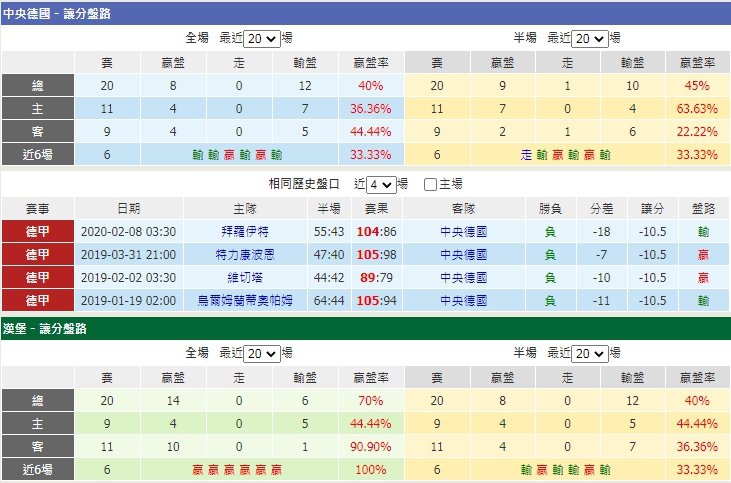Viewport: 731px width, 483px height.
Task: Click the score 104:86
Action: click(x=376, y=232)
